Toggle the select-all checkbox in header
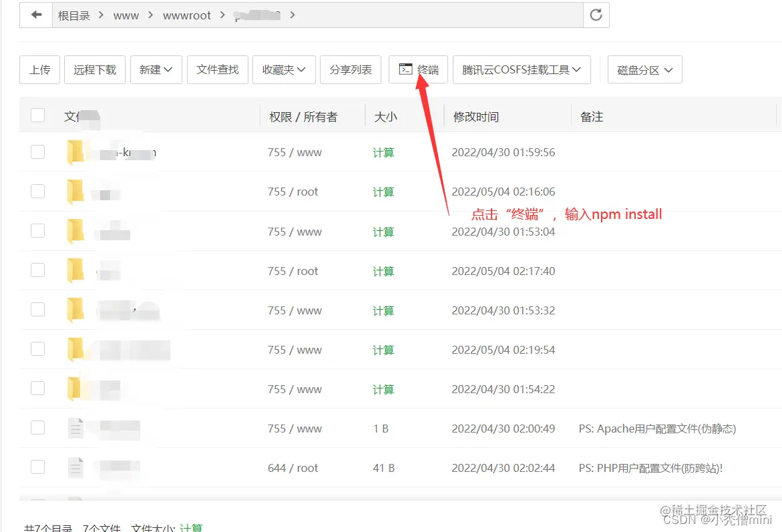The image size is (782, 532). pyautogui.click(x=38, y=115)
